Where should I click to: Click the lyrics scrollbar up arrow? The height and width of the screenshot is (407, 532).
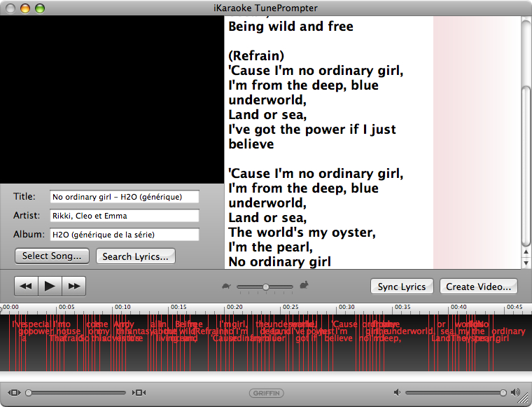(526, 251)
